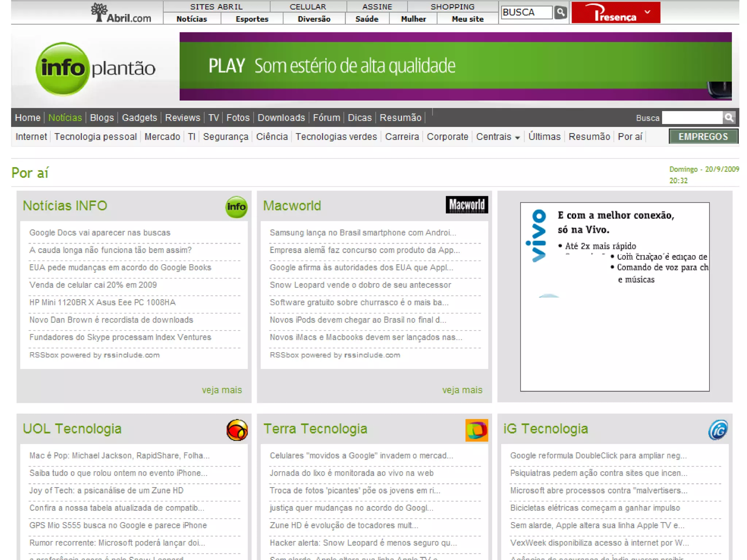Click the Busca field in dark navbar

click(x=692, y=118)
